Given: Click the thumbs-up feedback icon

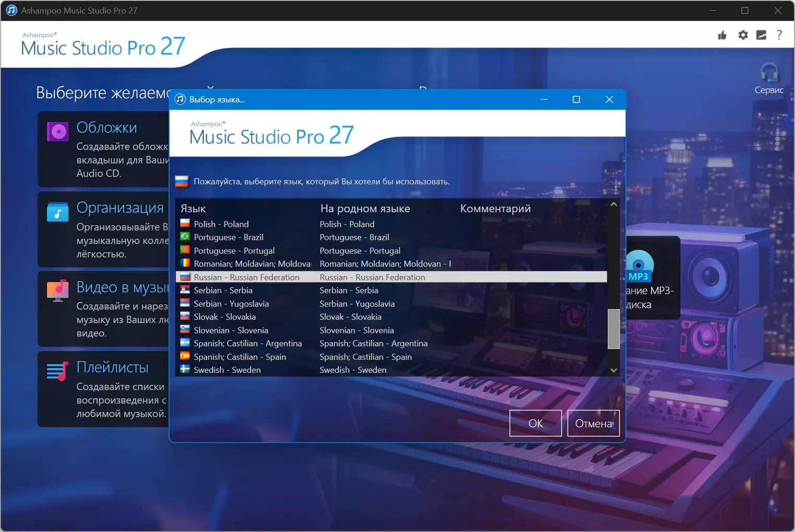Looking at the screenshot, I should pyautogui.click(x=722, y=35).
